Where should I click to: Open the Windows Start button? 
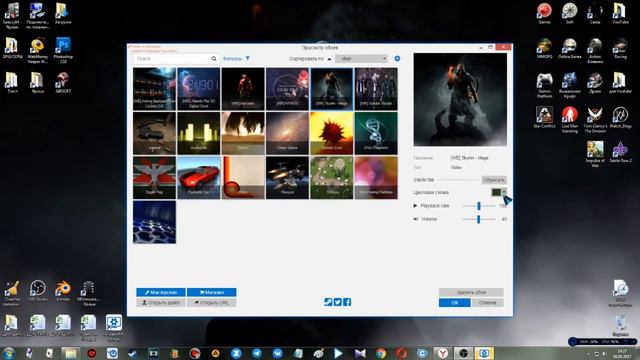9,353
